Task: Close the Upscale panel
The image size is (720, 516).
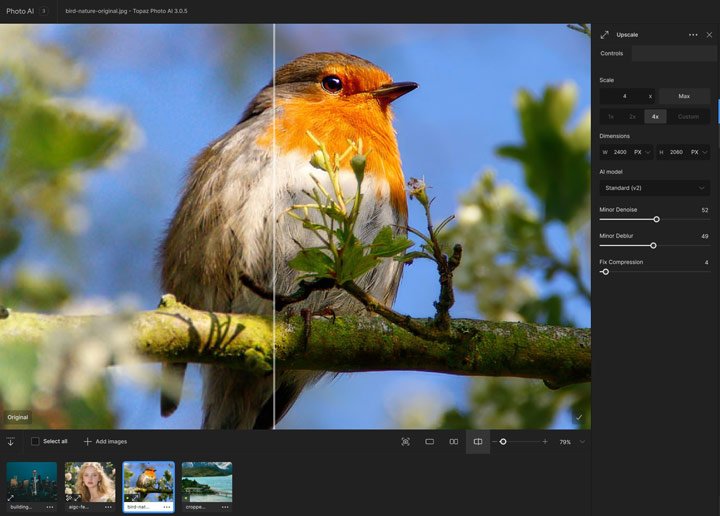Action: [x=709, y=35]
